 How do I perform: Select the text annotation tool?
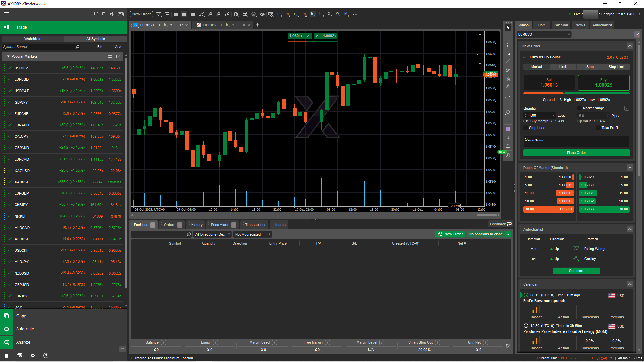point(508,120)
